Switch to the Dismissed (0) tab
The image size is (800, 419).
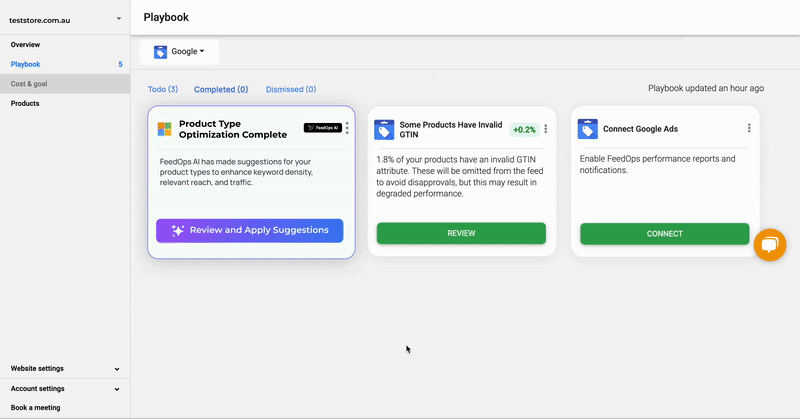[291, 89]
